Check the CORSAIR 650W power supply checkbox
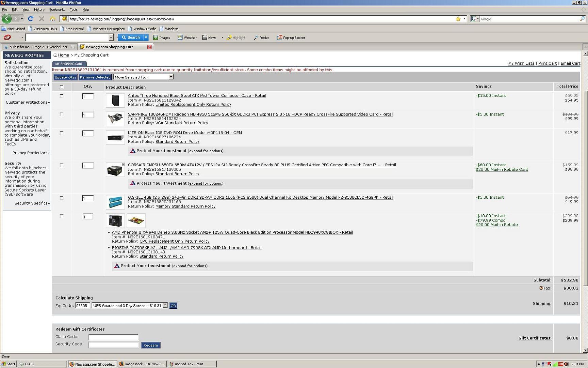Screen dimensions: 588x368 pyautogui.click(x=62, y=165)
